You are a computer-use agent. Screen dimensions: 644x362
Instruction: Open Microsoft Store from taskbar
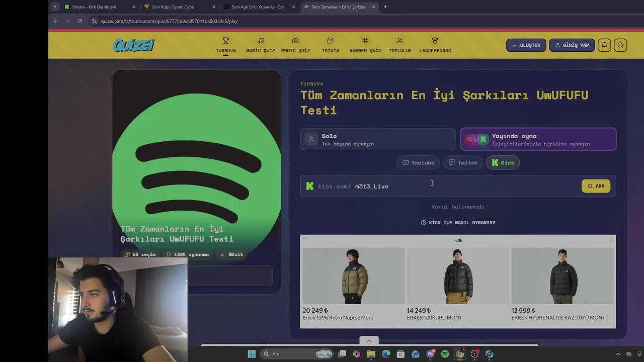(x=400, y=354)
